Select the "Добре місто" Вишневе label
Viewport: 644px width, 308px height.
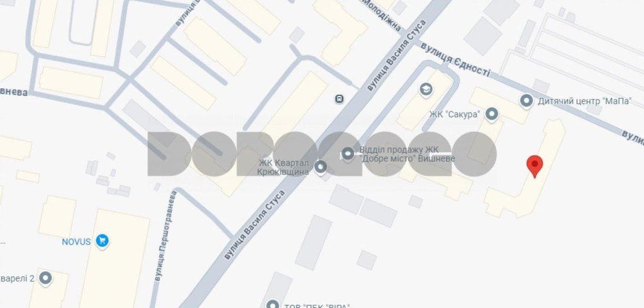coord(407,159)
